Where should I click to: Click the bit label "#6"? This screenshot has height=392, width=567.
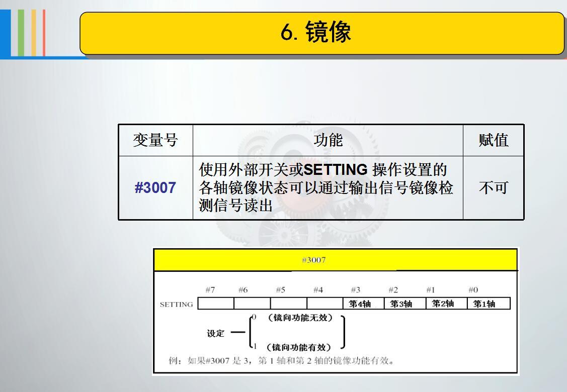point(243,290)
